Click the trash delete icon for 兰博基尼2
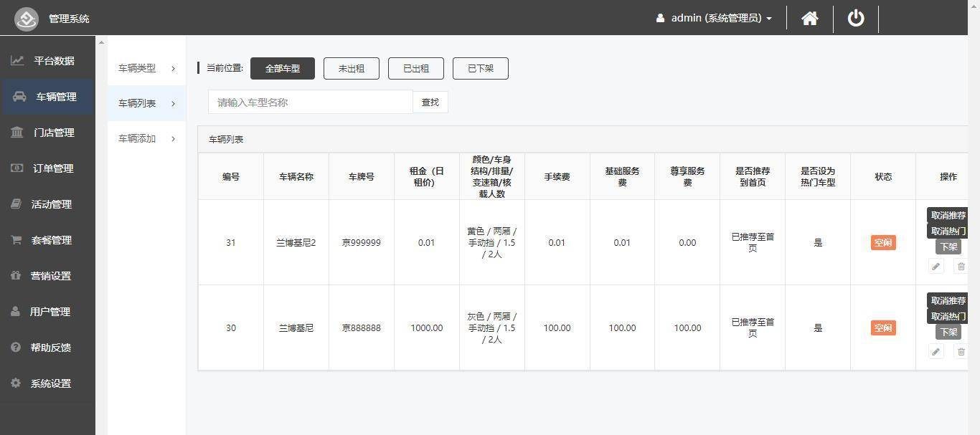This screenshot has height=435, width=980. 961,267
